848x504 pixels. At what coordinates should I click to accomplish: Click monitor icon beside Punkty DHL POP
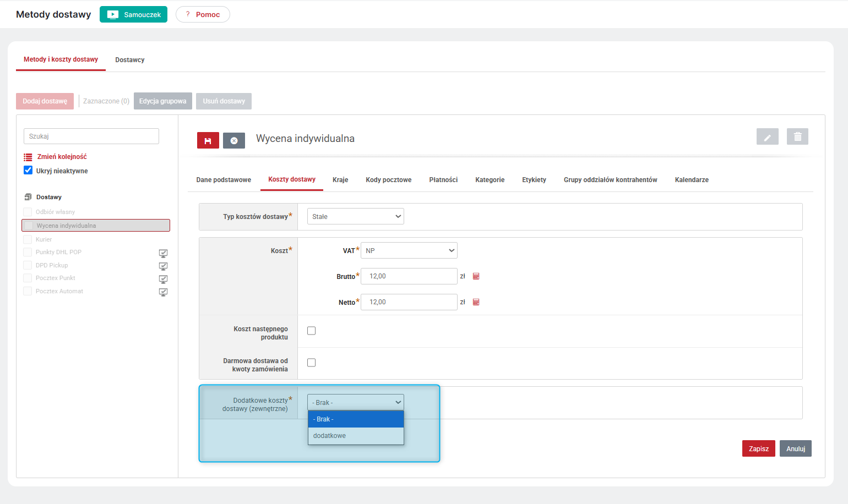pos(163,253)
